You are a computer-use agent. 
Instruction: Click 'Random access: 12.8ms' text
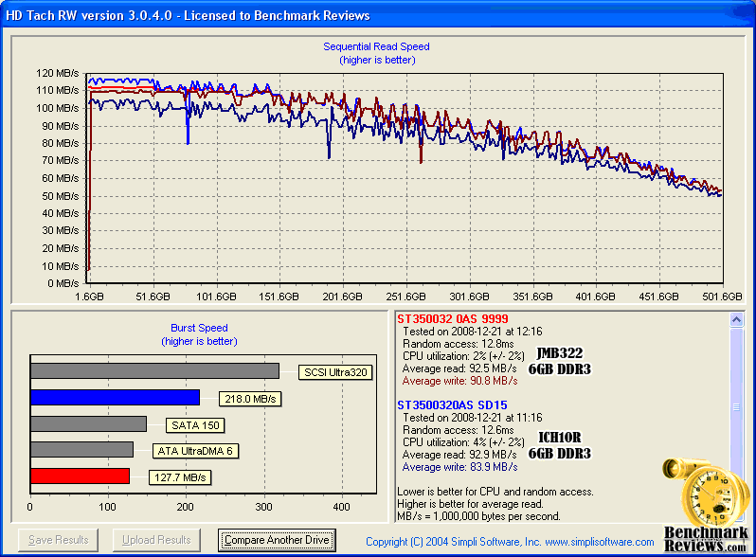[458, 344]
